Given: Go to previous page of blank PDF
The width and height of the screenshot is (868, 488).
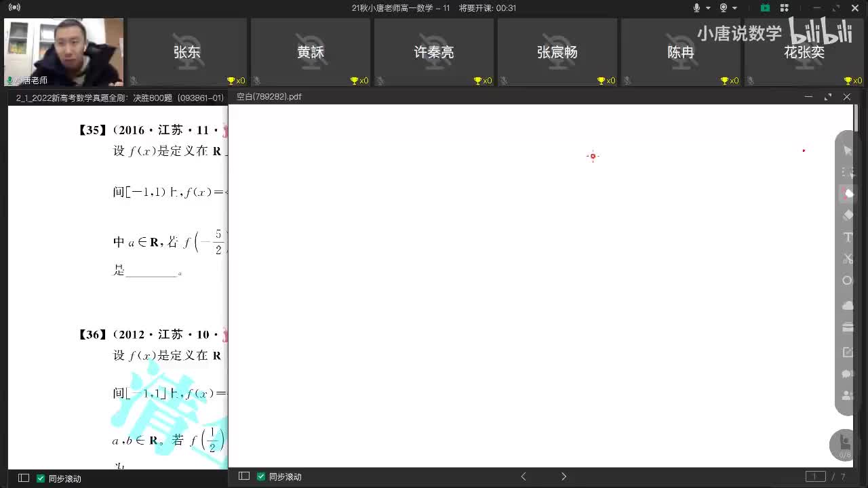Looking at the screenshot, I should coord(524,476).
